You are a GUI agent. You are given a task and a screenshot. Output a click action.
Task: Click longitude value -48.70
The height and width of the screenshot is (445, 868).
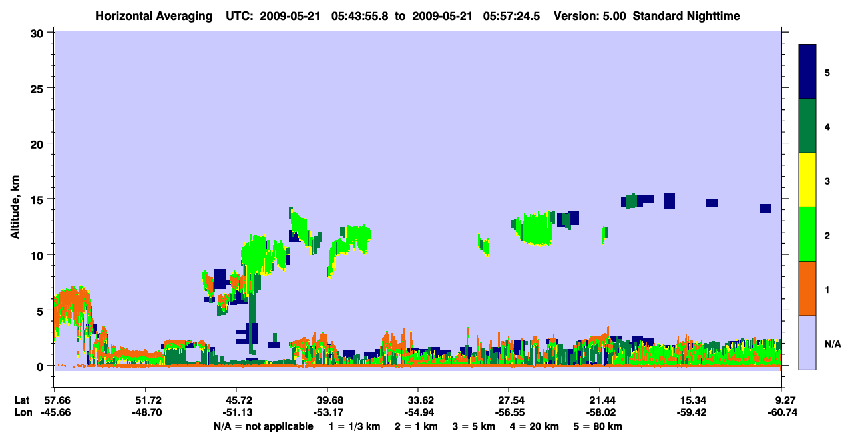point(146,412)
